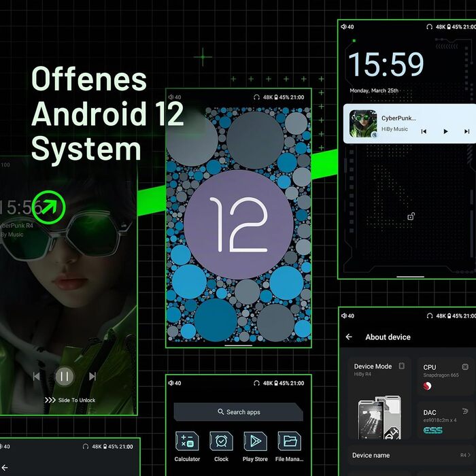Select the DAC es9018c2m card
Image resolution: width=476 pixels, height=476 pixels.
[445, 420]
